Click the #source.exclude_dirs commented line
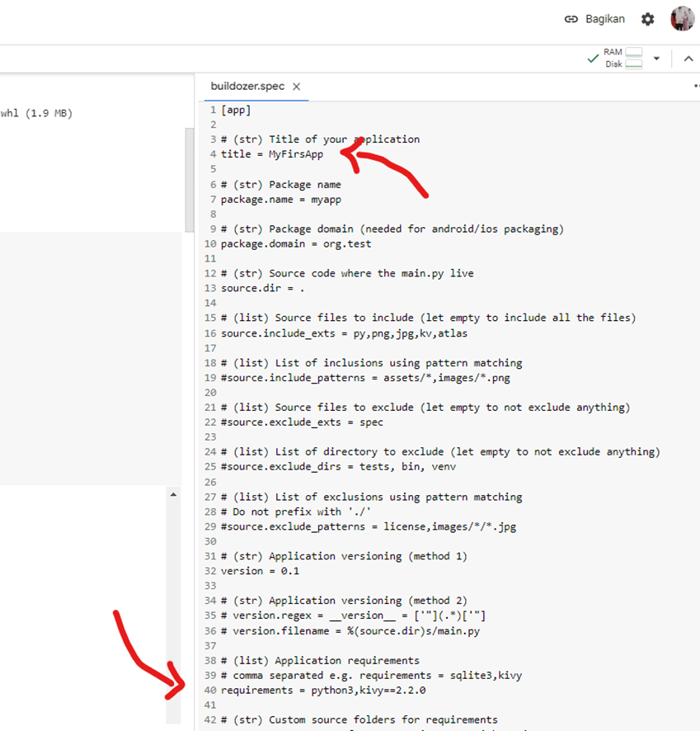The image size is (700, 731). pos(338,467)
